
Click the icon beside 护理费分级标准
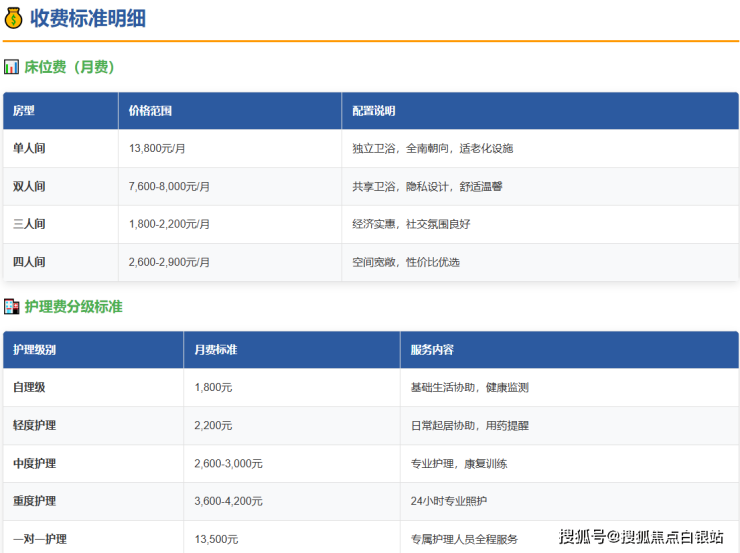point(11,307)
